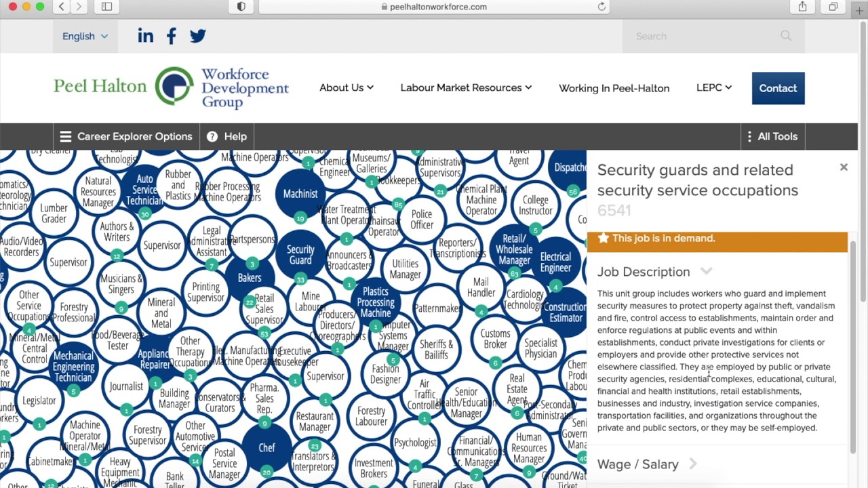Select the Customs Broker bubble

(495, 339)
